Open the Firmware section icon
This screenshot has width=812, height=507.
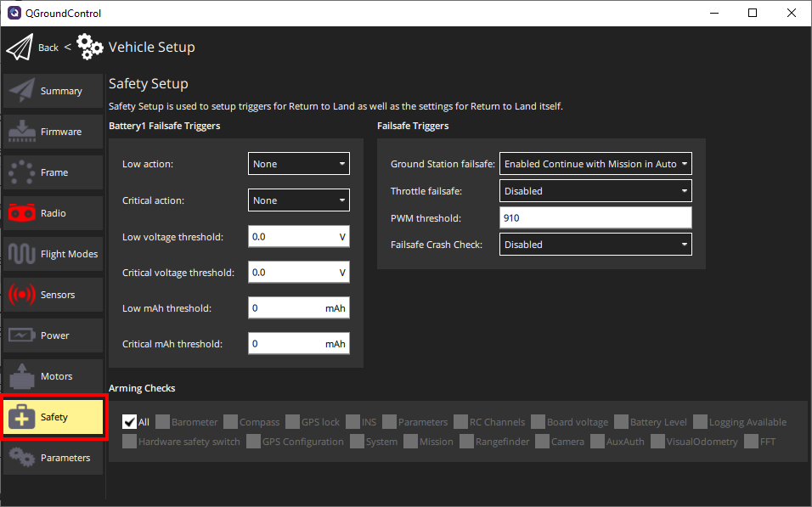click(22, 132)
